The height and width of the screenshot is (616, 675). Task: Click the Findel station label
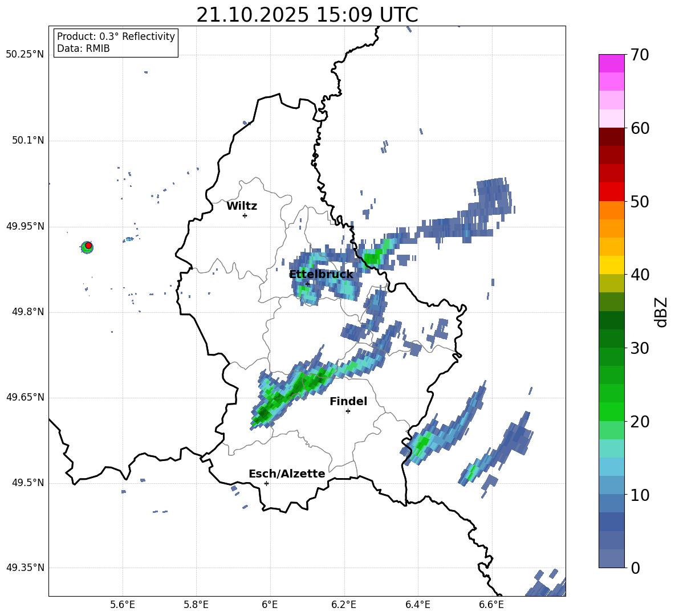[348, 401]
